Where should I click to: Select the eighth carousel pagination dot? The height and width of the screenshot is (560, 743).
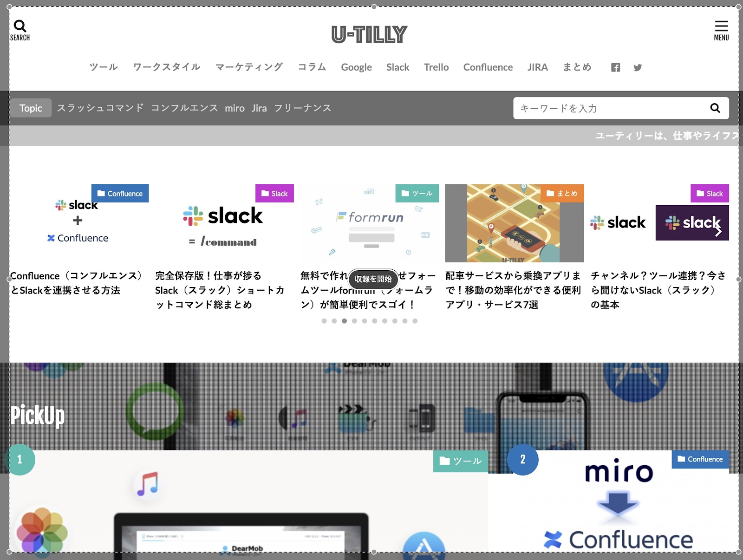click(395, 321)
